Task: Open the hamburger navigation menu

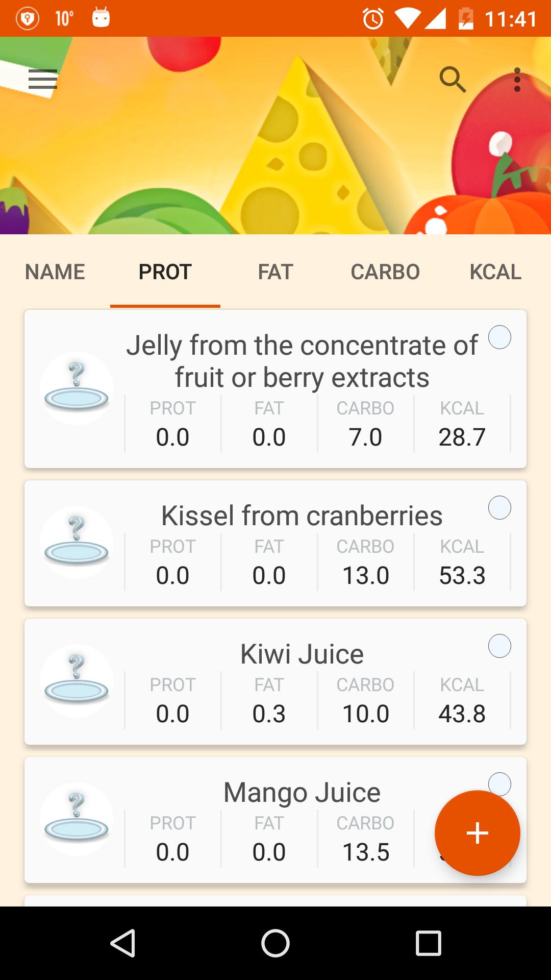Action: point(43,80)
